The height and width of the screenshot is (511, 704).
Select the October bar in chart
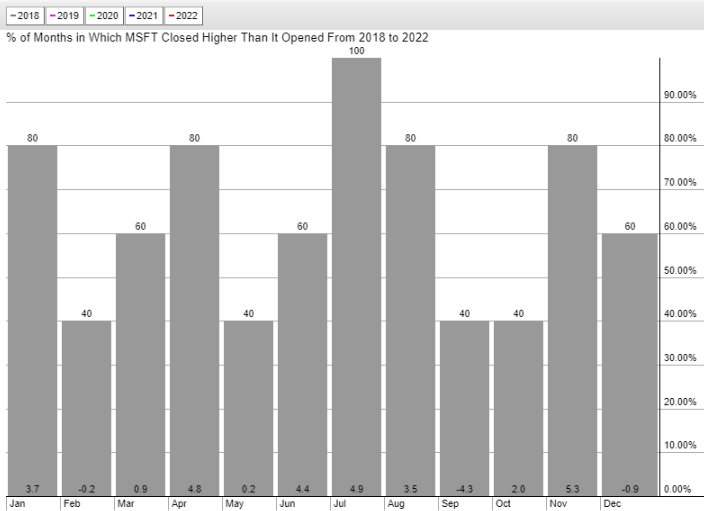(x=519, y=408)
